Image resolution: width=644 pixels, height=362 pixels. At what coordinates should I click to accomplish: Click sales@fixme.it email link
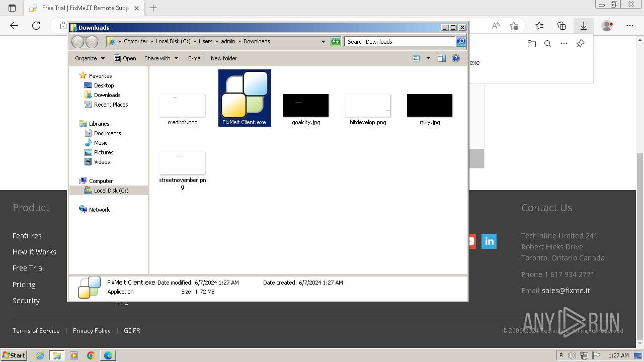pos(566,291)
